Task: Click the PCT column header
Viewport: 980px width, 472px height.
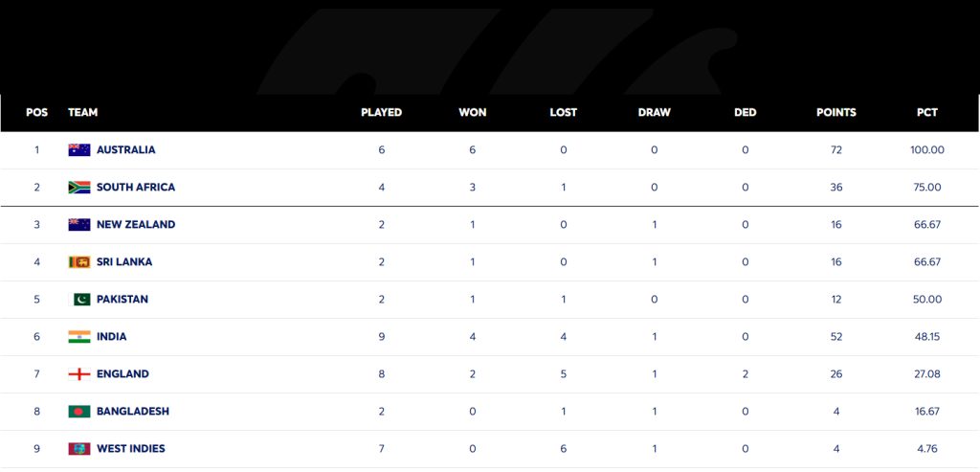Action: (x=927, y=113)
